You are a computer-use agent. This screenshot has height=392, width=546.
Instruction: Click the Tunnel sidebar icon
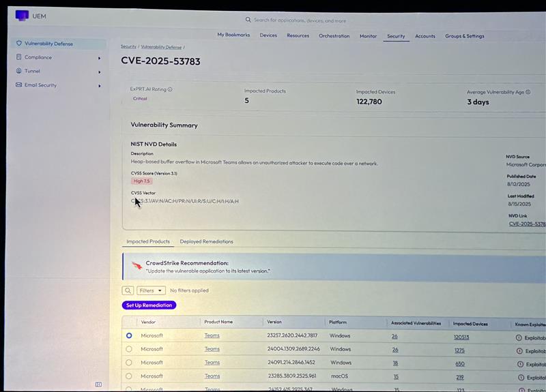click(19, 71)
